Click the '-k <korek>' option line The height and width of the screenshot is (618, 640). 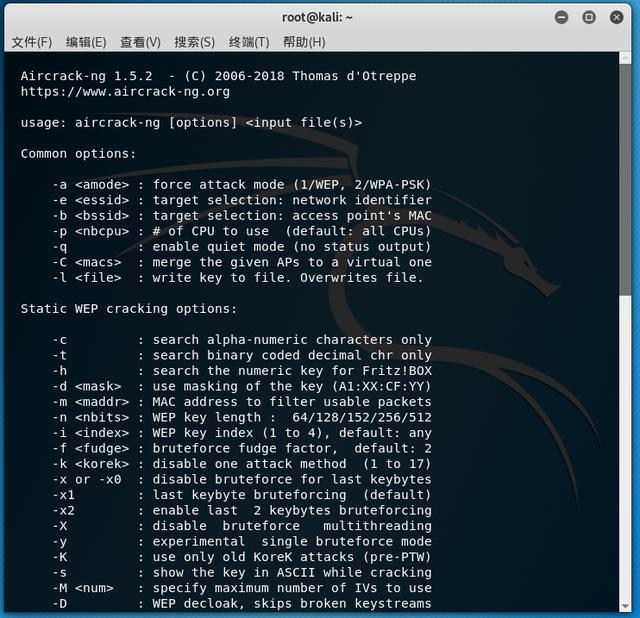click(x=242, y=464)
